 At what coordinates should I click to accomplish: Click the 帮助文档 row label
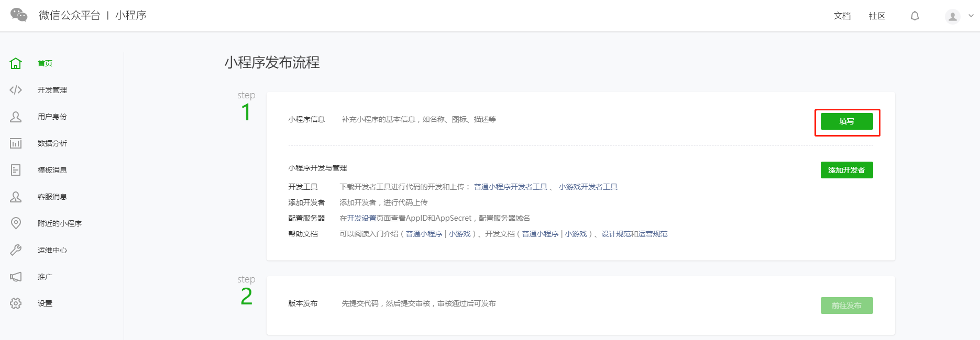(x=303, y=234)
